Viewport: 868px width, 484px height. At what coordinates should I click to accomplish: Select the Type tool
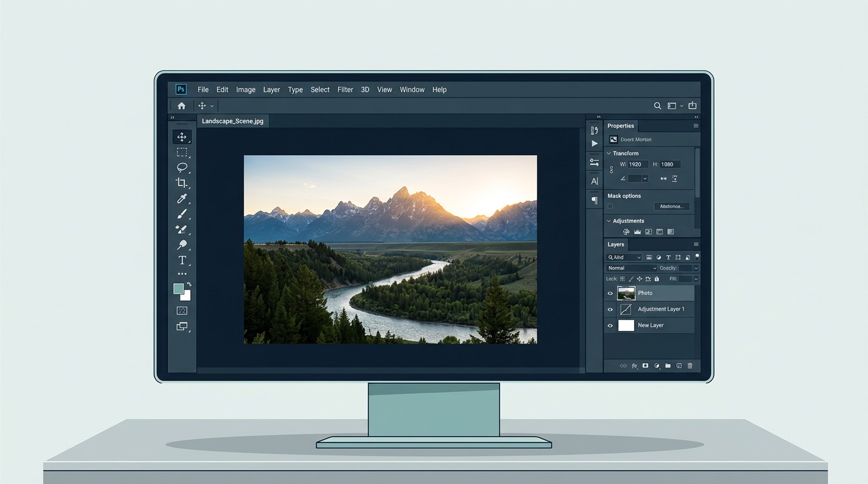coord(182,260)
